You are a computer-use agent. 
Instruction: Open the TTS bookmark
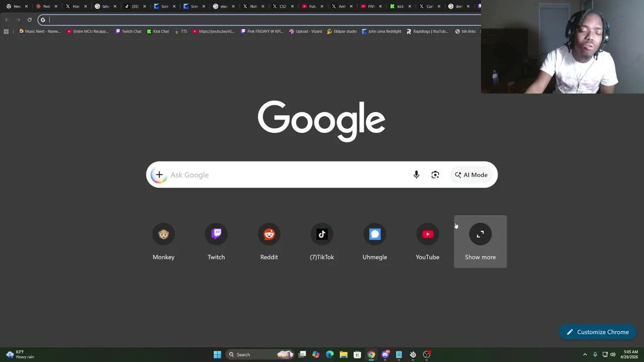[181, 31]
